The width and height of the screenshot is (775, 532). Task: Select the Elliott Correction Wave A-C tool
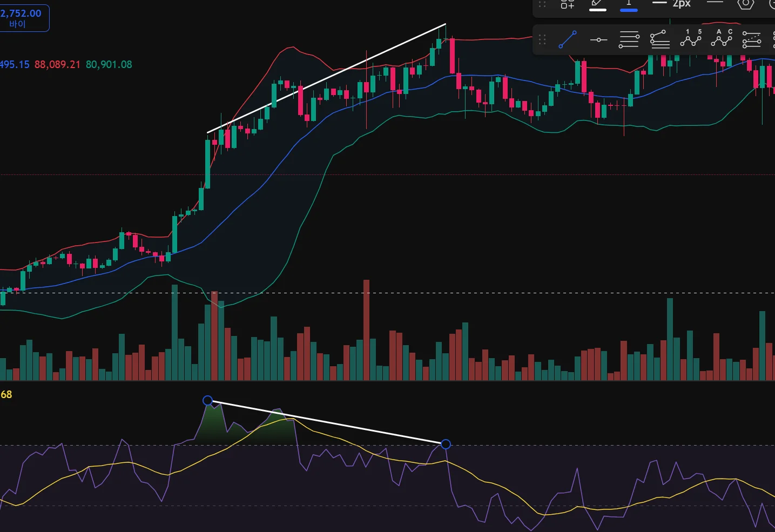722,38
